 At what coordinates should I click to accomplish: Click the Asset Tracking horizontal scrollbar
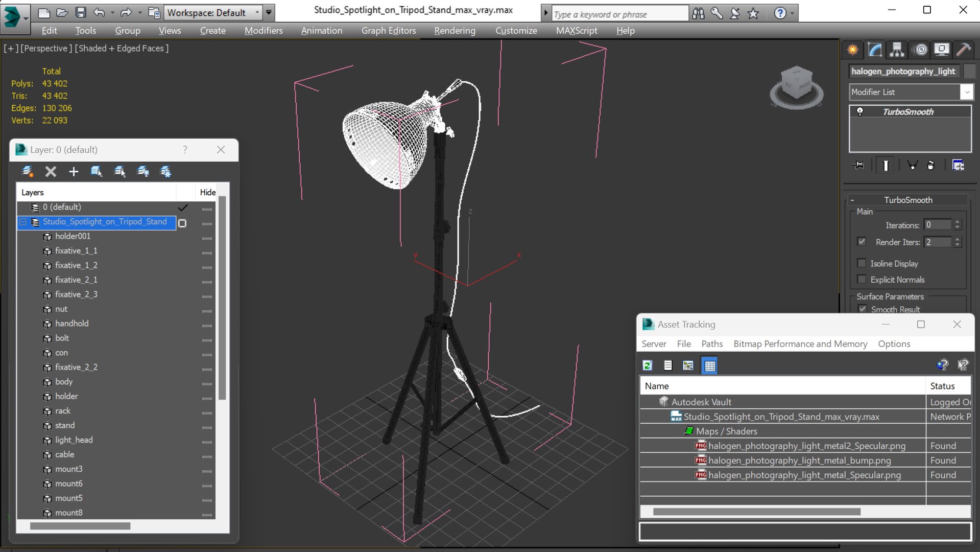756,512
